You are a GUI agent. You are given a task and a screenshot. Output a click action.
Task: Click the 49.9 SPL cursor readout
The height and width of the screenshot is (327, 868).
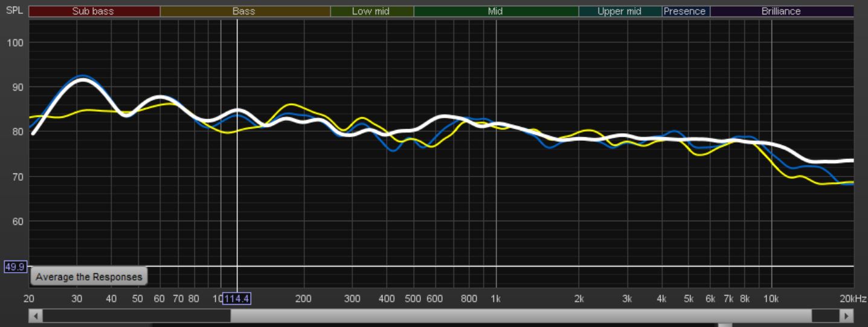(15, 266)
